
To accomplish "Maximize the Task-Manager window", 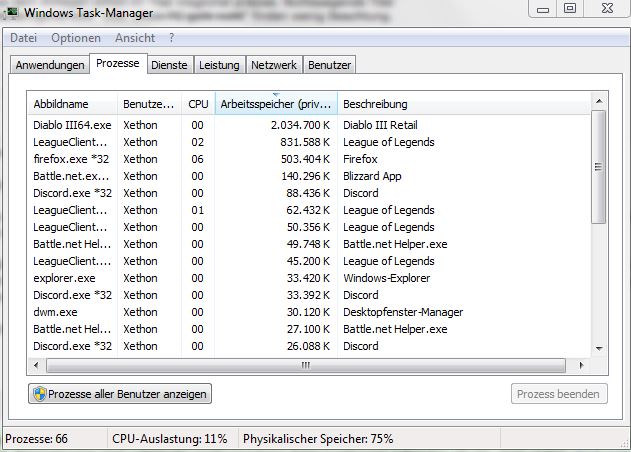I will pos(570,8).
